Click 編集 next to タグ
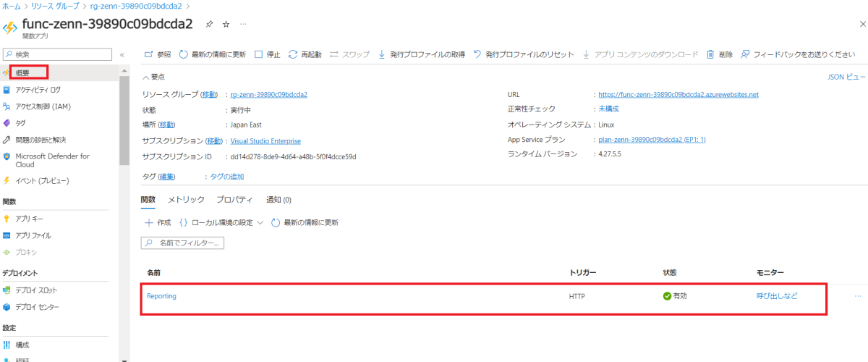This screenshot has width=868, height=362. coord(166,177)
